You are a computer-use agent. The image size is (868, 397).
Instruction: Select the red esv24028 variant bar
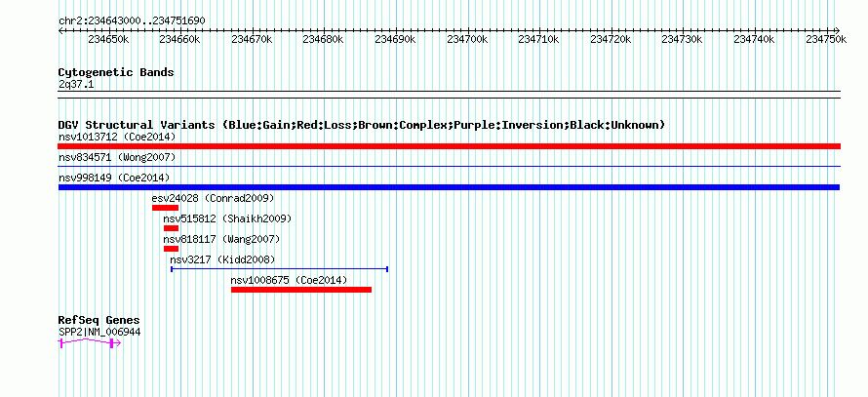tap(165, 208)
